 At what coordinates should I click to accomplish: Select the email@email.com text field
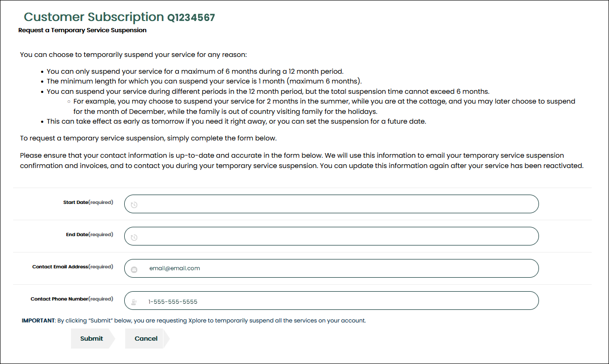[332, 268]
